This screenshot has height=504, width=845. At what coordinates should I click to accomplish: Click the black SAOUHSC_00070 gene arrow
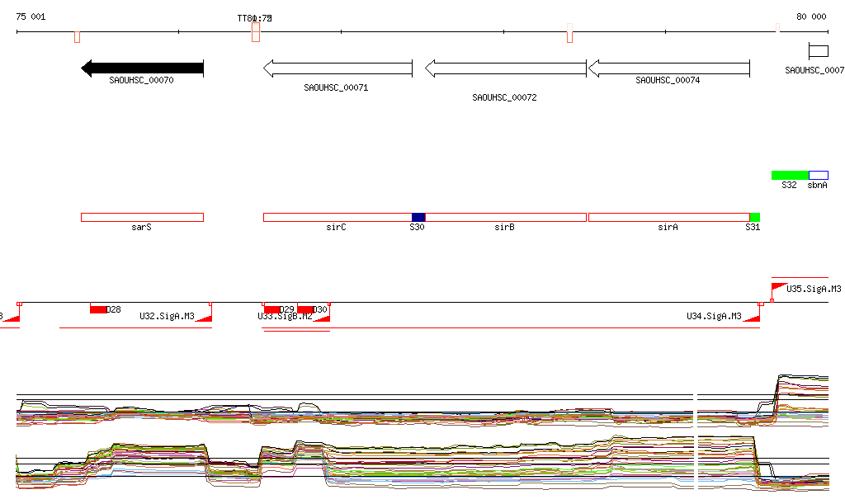coord(142,68)
